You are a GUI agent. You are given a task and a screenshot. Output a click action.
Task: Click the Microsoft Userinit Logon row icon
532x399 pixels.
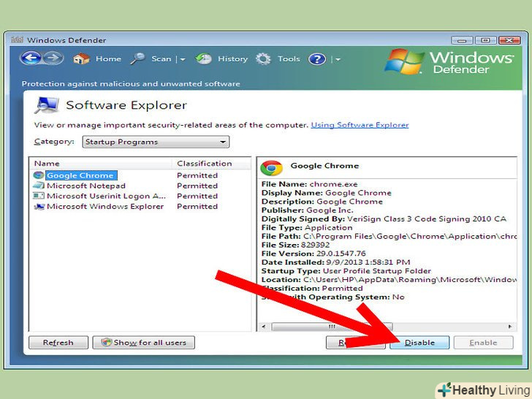click(x=39, y=196)
